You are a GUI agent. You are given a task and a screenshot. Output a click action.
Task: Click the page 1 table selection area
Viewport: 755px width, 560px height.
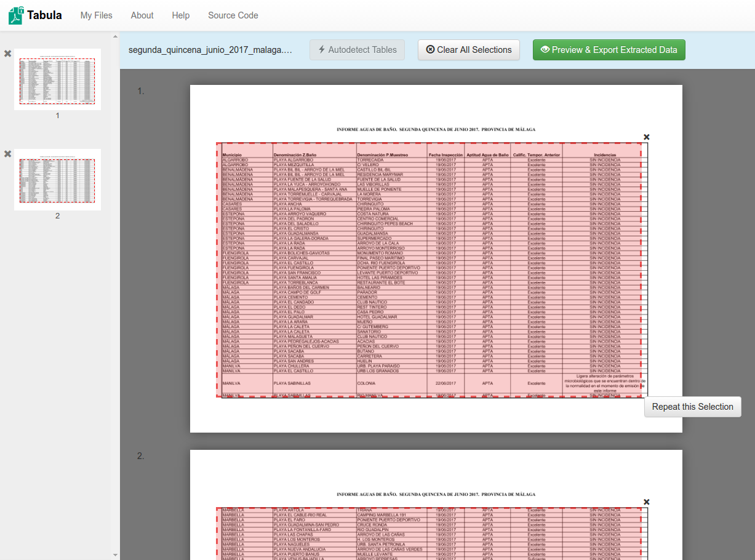(431, 271)
